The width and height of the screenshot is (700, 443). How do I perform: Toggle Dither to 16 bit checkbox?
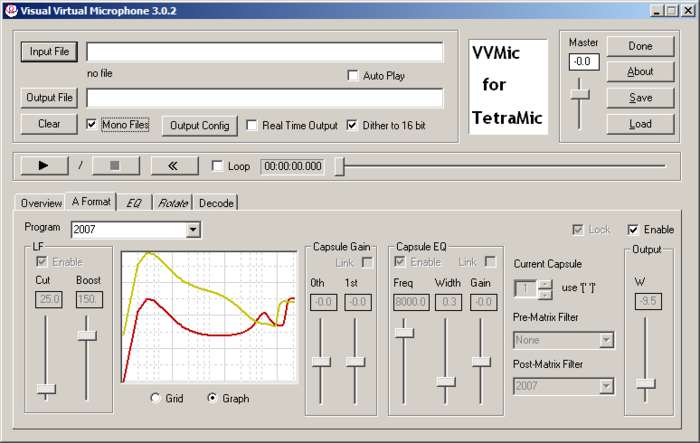click(352, 125)
